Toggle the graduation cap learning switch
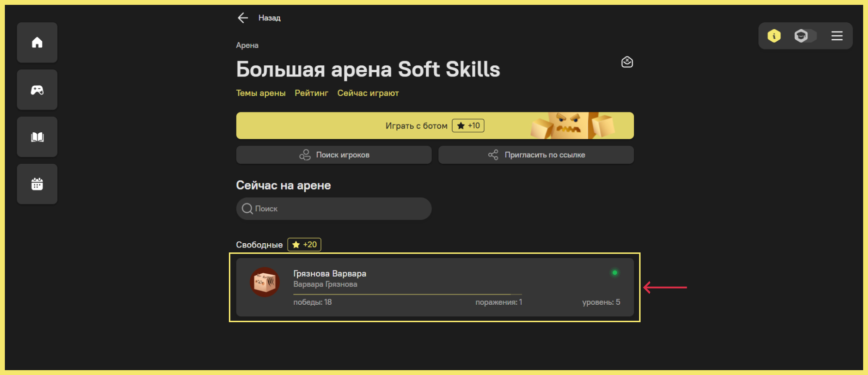Viewport: 868px width, 375px height. [805, 35]
